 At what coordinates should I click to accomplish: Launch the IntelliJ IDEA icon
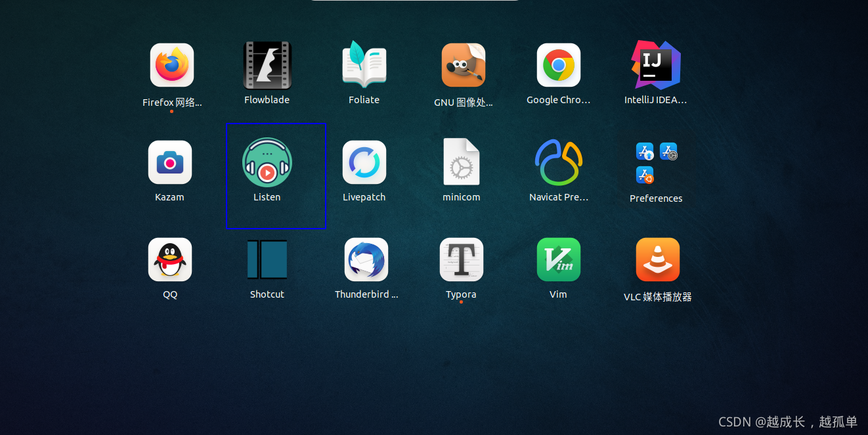pyautogui.click(x=656, y=64)
